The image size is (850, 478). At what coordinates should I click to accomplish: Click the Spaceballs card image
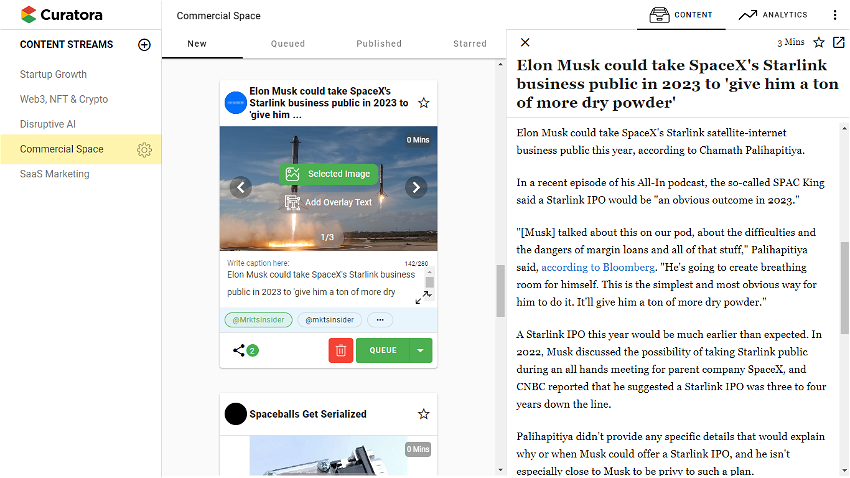point(329,455)
